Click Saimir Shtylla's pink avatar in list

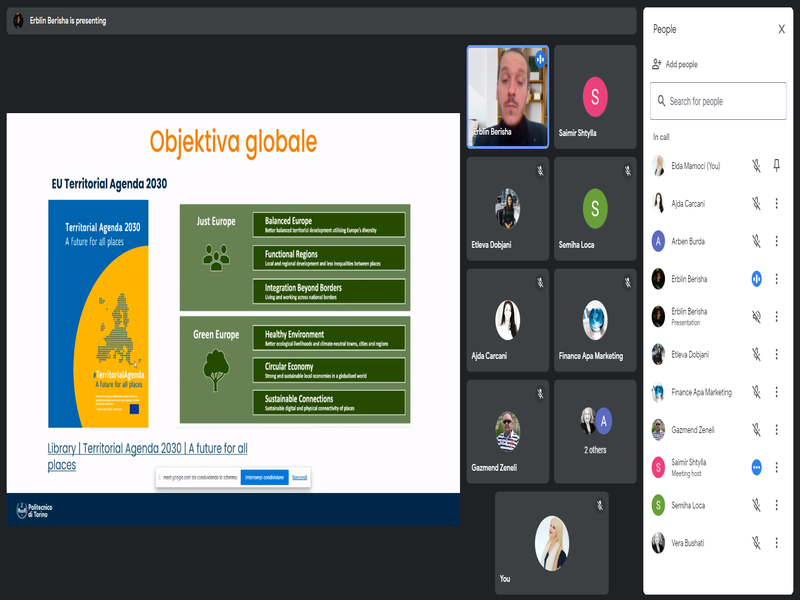pyautogui.click(x=658, y=467)
